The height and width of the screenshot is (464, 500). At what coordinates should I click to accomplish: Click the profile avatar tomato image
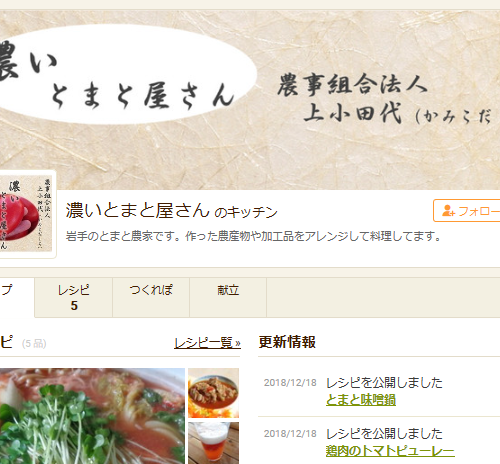pos(26,214)
